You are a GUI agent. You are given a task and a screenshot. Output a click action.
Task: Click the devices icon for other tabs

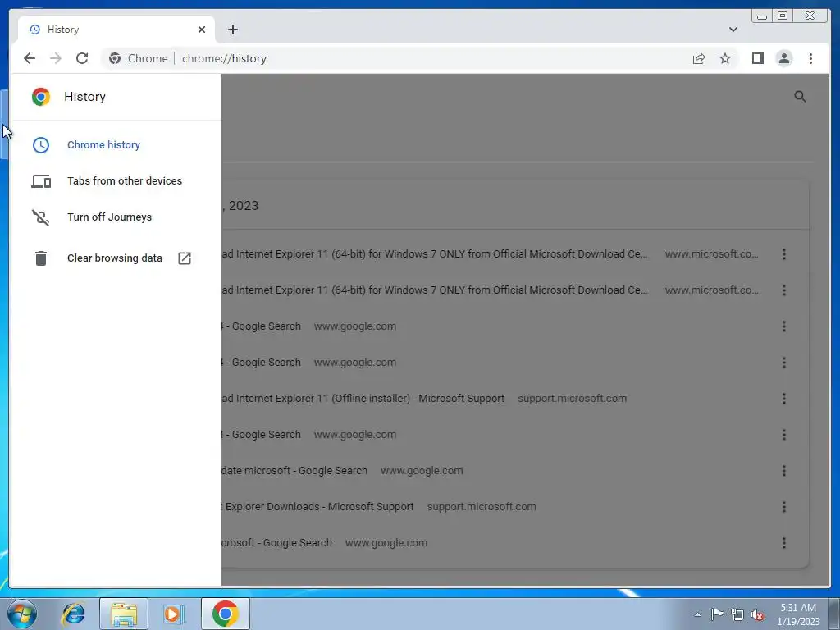tap(41, 181)
